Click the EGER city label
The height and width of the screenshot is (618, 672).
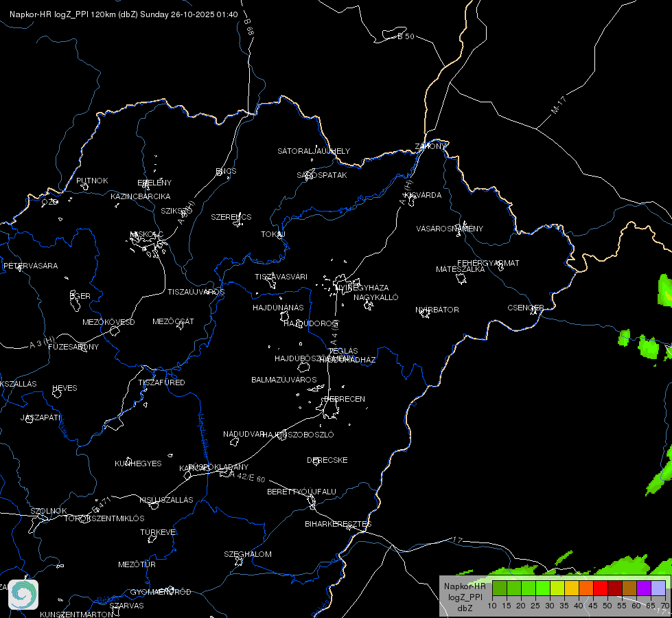point(80,296)
